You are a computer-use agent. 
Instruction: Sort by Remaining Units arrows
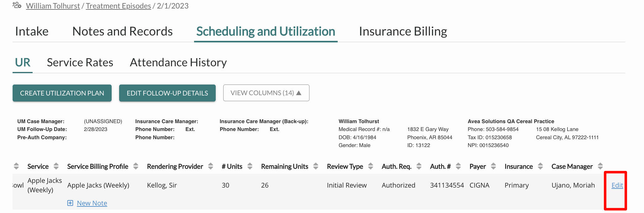pyautogui.click(x=316, y=166)
